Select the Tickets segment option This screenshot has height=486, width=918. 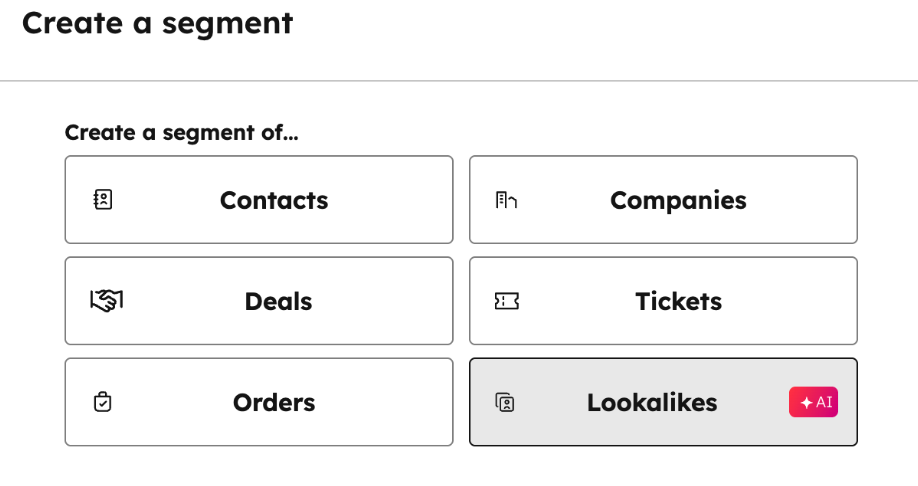[663, 301]
